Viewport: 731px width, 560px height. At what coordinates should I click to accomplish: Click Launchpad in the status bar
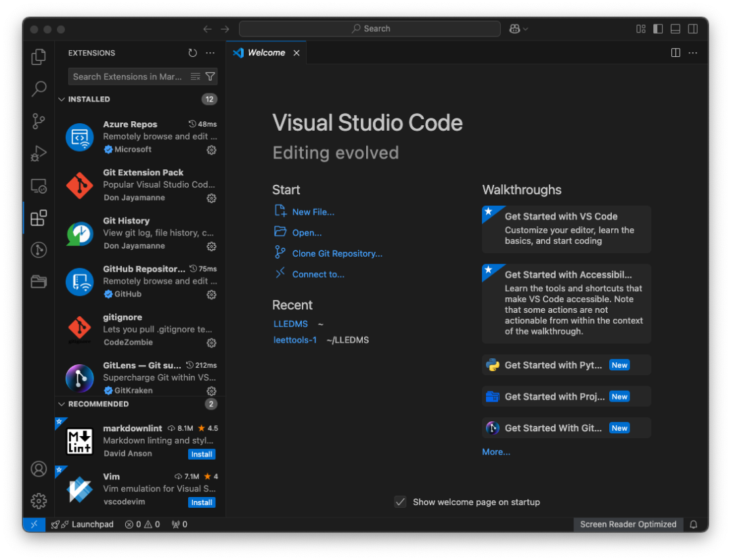83,525
